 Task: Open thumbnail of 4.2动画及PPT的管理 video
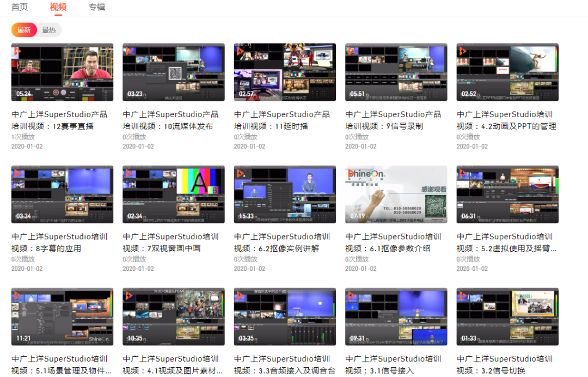507,72
